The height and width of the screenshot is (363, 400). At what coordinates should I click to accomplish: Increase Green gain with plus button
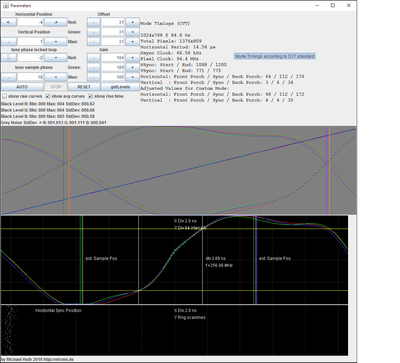click(132, 67)
